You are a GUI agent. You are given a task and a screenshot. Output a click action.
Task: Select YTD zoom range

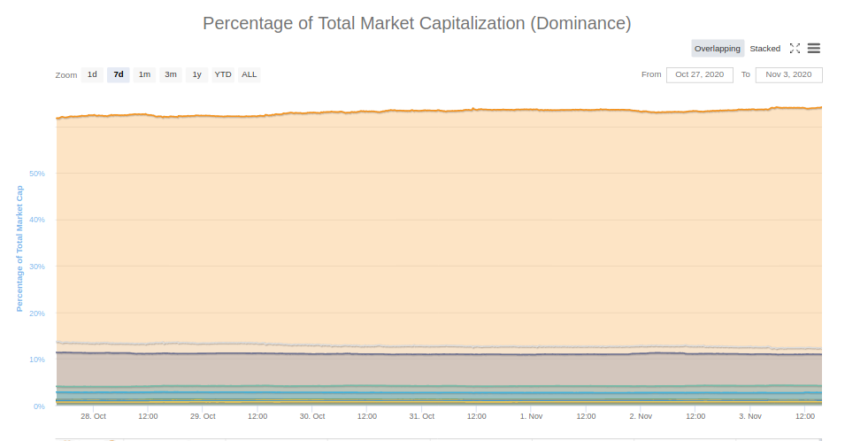(223, 74)
